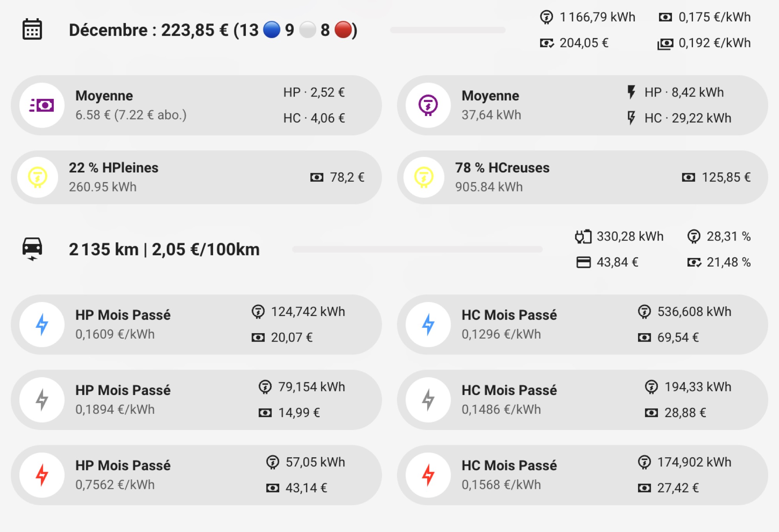779x532 pixels.
Task: Click the electric car icon
Action: 32,249
